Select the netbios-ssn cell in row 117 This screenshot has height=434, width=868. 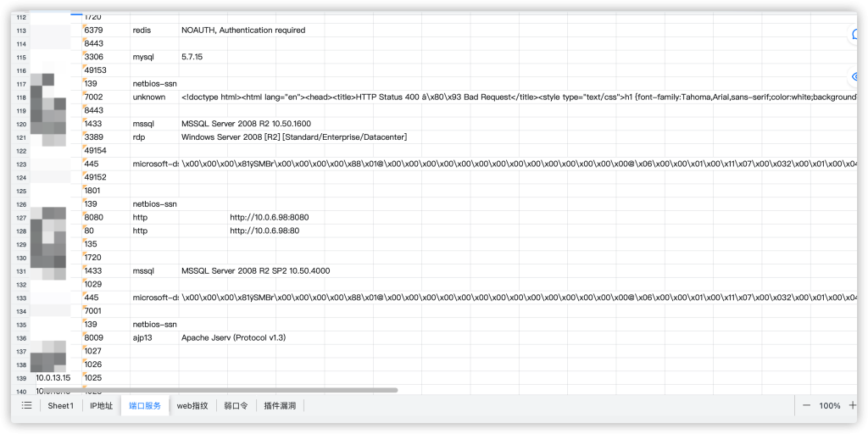(x=154, y=84)
